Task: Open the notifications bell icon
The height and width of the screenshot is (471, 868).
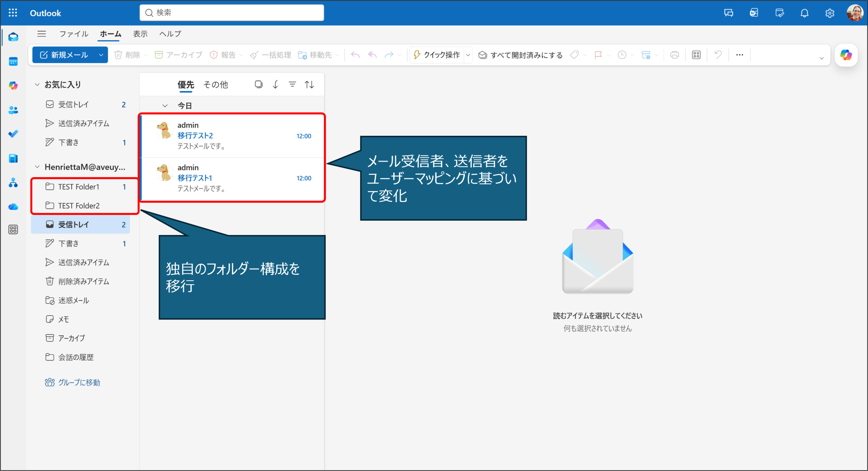Action: tap(804, 13)
